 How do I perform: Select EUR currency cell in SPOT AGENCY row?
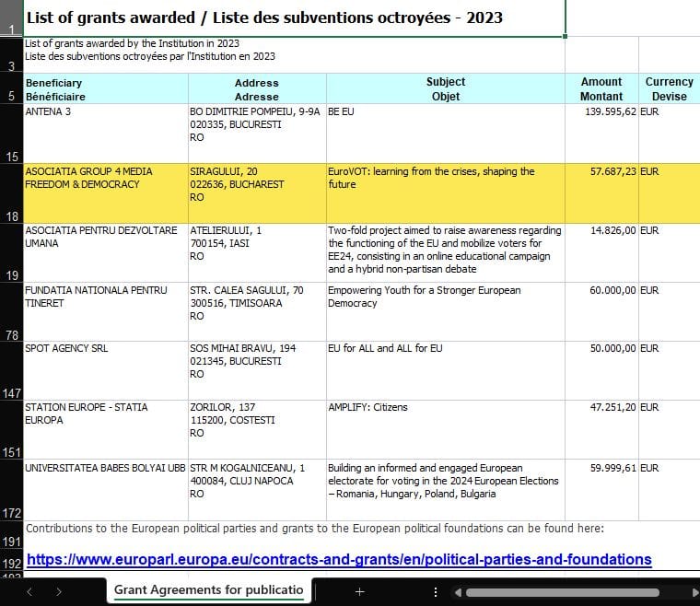click(670, 371)
